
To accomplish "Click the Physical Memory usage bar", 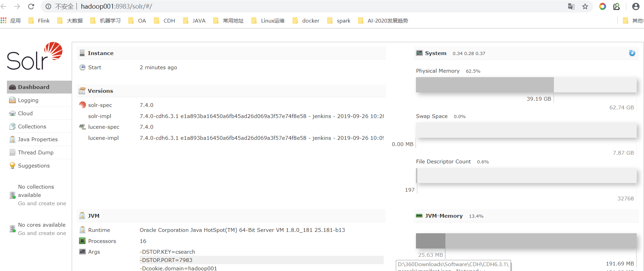I will [526, 85].
